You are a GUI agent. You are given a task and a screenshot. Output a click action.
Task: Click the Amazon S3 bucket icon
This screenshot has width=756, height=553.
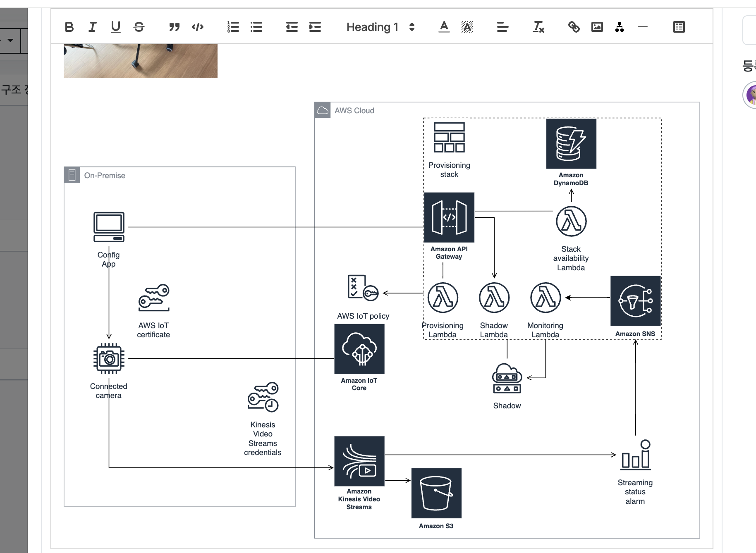(436, 493)
